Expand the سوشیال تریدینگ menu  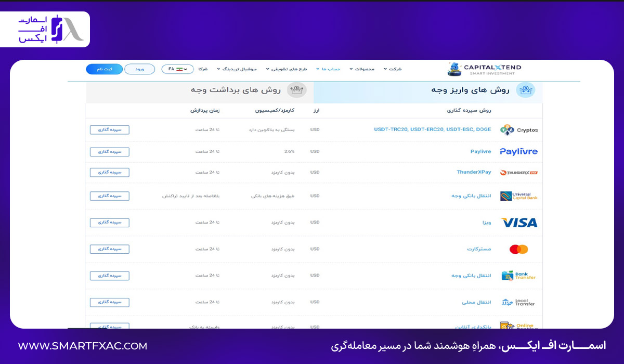(x=237, y=69)
